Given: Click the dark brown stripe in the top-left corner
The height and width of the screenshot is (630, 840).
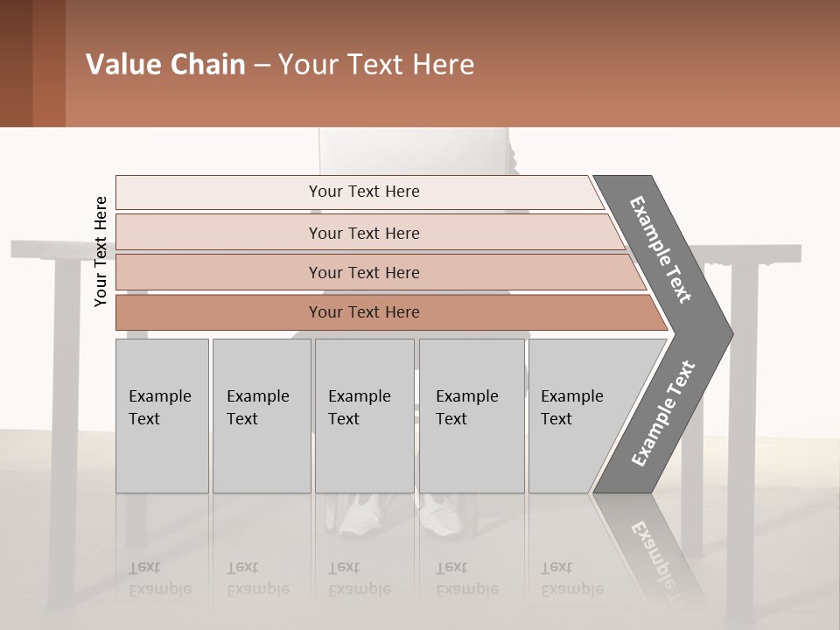Looking at the screenshot, I should (x=16, y=63).
